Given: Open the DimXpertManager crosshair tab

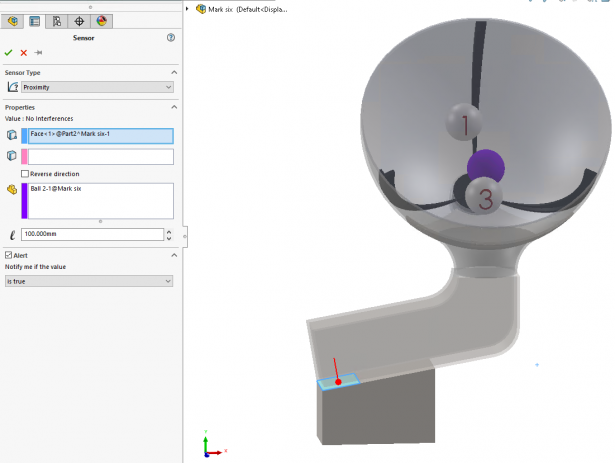Looking at the screenshot, I should pos(79,21).
